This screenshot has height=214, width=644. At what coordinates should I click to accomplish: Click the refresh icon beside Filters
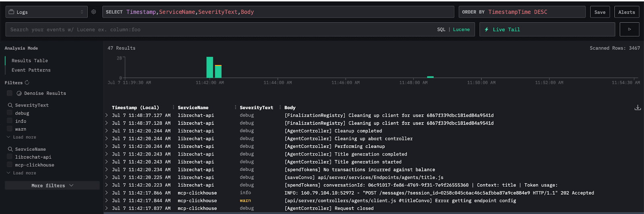pyautogui.click(x=27, y=82)
